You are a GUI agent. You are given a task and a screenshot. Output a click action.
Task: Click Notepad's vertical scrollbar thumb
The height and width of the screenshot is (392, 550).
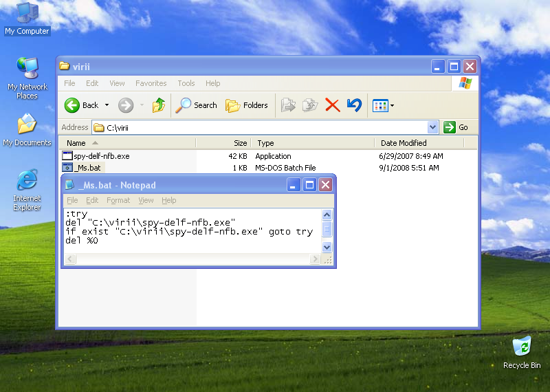tap(327, 230)
